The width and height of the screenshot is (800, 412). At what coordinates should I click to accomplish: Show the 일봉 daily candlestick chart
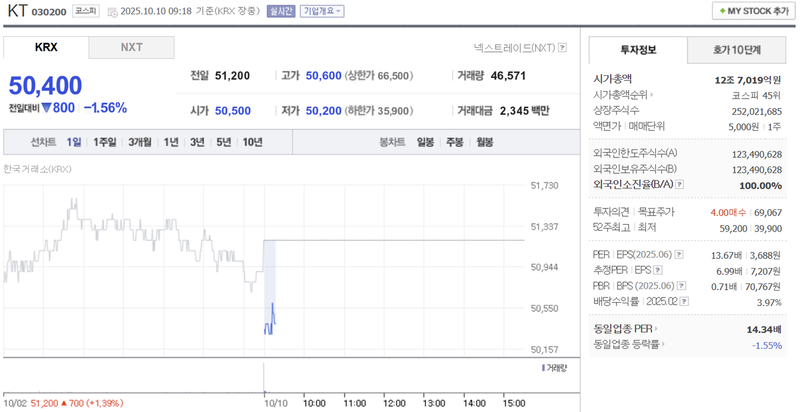tap(425, 142)
